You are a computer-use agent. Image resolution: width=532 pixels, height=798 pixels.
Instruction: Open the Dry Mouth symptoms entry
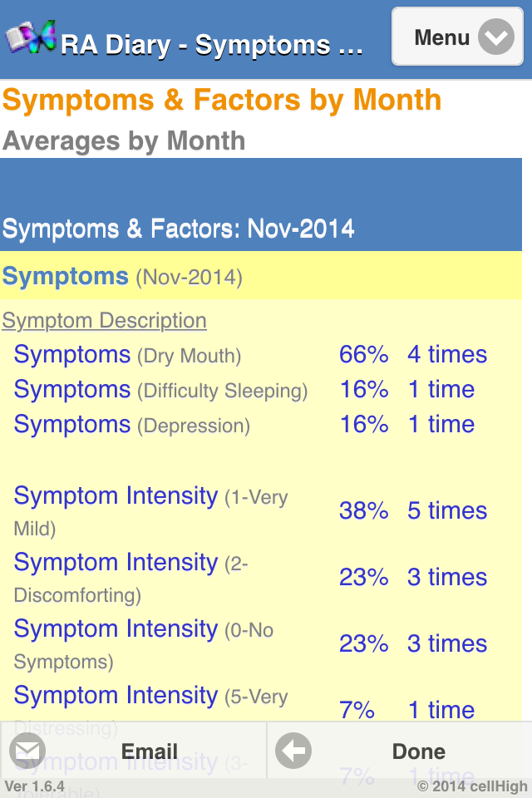pos(127,355)
